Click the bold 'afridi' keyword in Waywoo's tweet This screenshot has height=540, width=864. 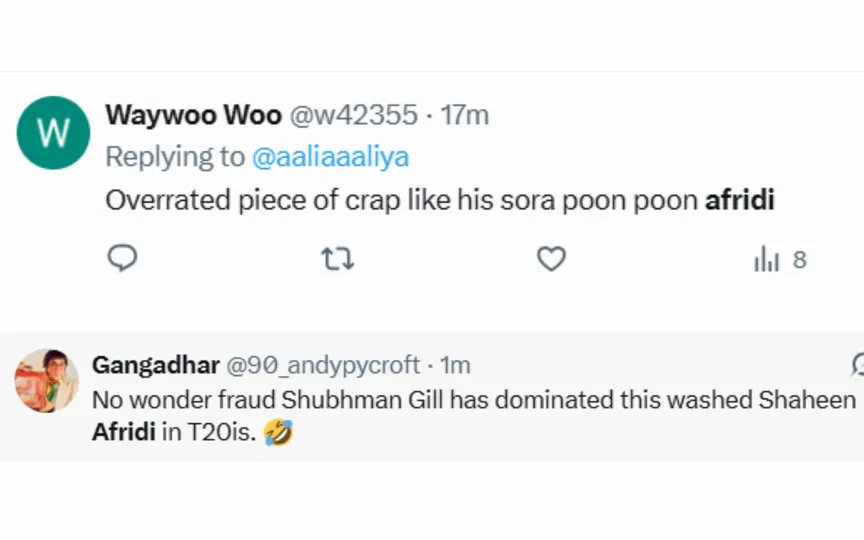click(x=740, y=200)
